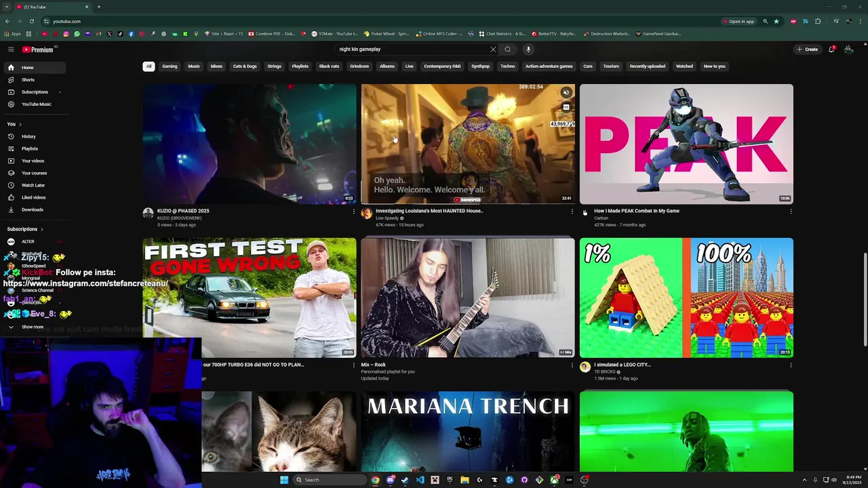This screenshot has height=488, width=868.
Task: Open the PEAK robot thumbnail video
Action: coord(686,144)
